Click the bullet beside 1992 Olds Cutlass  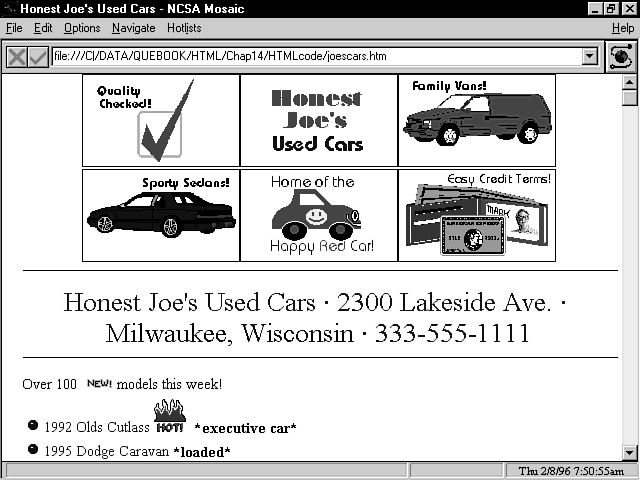pyautogui.click(x=33, y=425)
